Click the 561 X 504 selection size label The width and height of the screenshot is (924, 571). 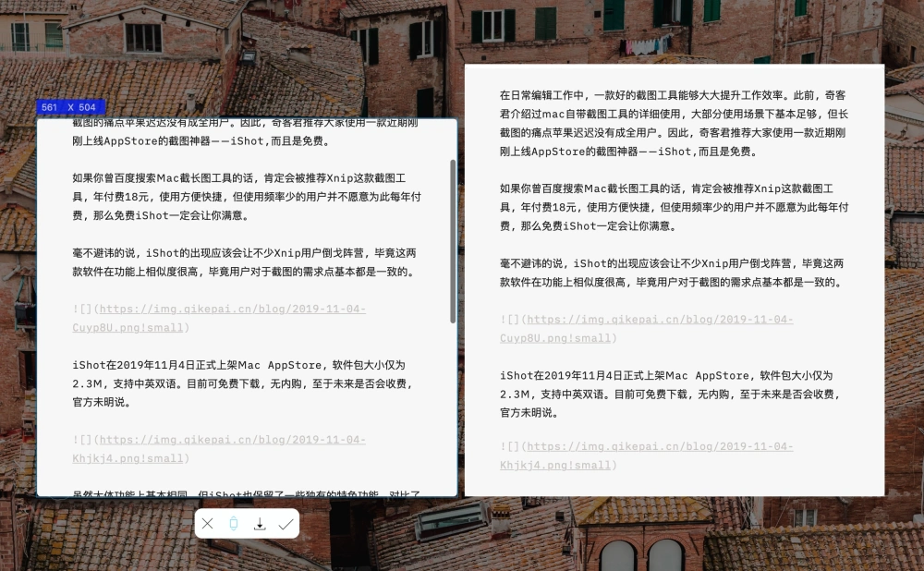[x=71, y=107]
